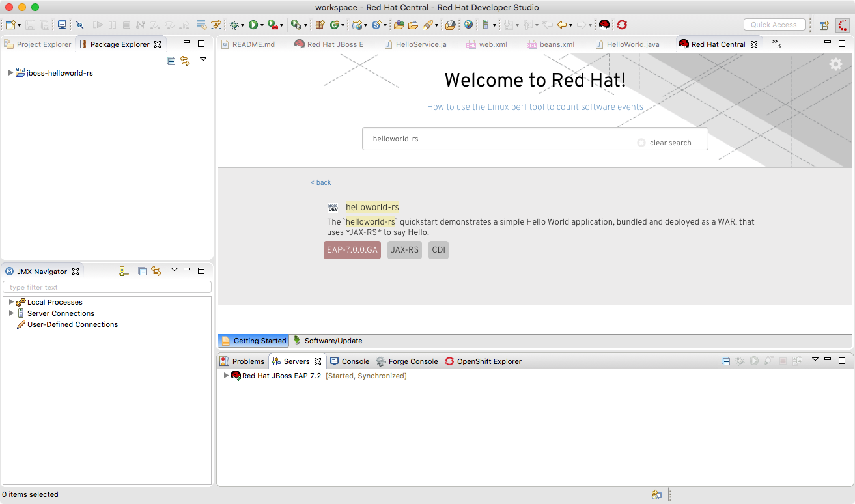The width and height of the screenshot is (855, 504).
Task: Switch to Software/Update tab
Action: [x=328, y=341]
